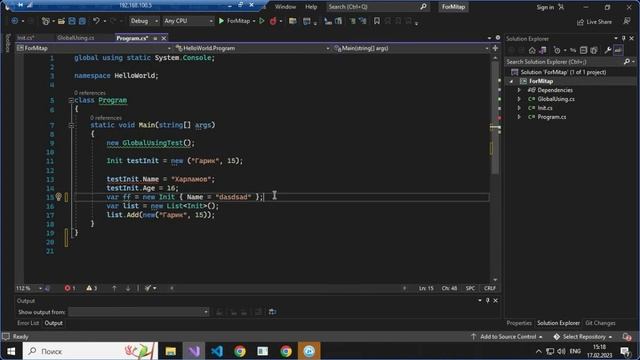The height and width of the screenshot is (360, 640).
Task: Click the Hot Reload flame icon
Action: point(273,21)
